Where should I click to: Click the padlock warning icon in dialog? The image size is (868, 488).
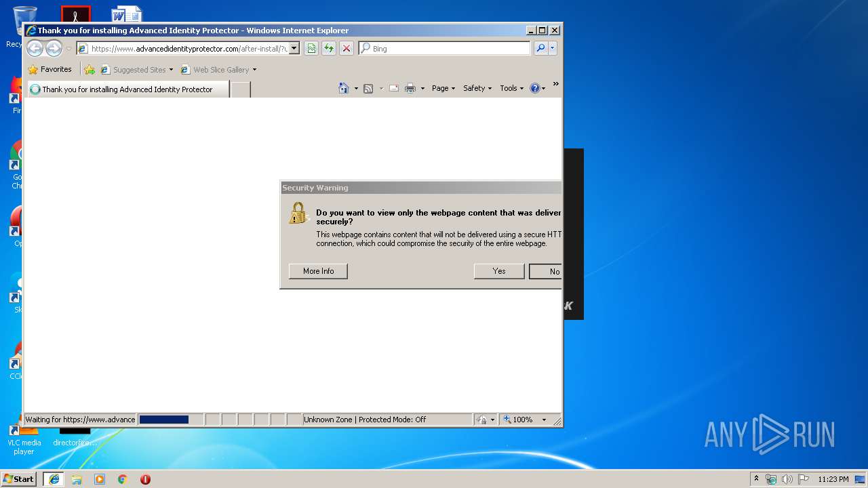[x=298, y=213]
